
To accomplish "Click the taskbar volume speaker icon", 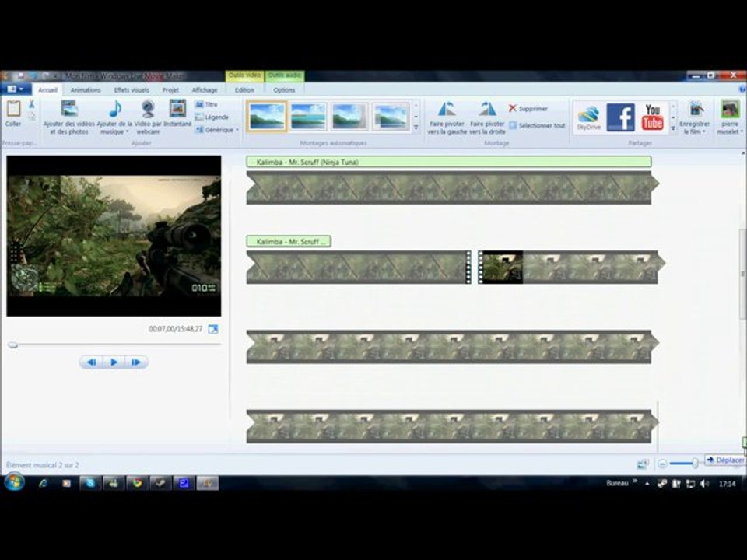I will 705,484.
